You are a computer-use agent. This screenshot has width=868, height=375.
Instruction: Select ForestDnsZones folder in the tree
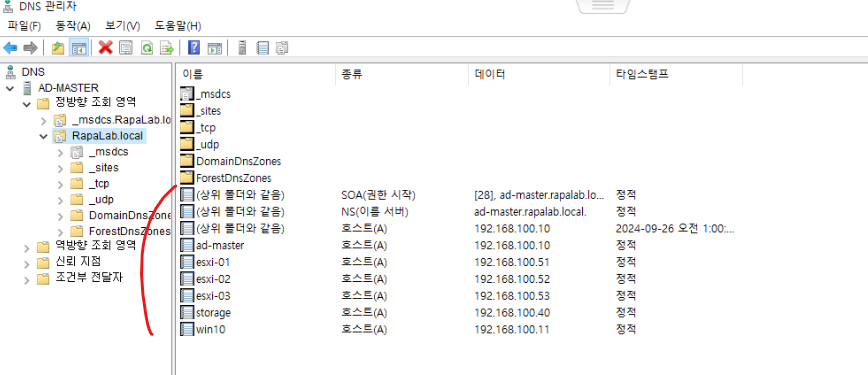(x=129, y=232)
